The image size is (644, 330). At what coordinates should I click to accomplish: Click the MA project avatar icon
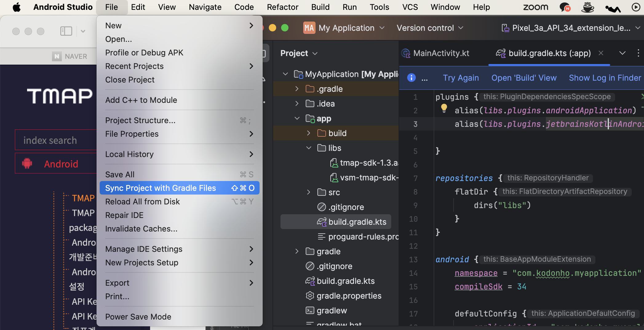tap(309, 28)
